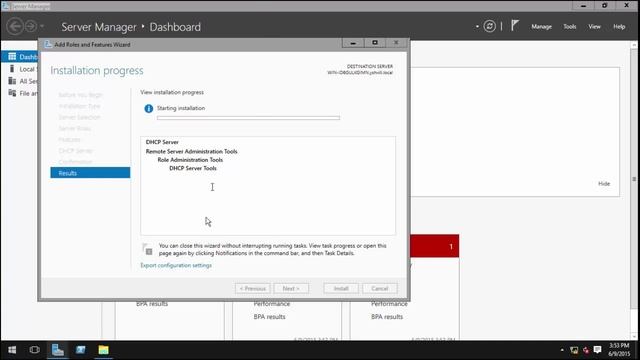
Task: Refresh the Server Manager dashboard
Action: pos(489,27)
